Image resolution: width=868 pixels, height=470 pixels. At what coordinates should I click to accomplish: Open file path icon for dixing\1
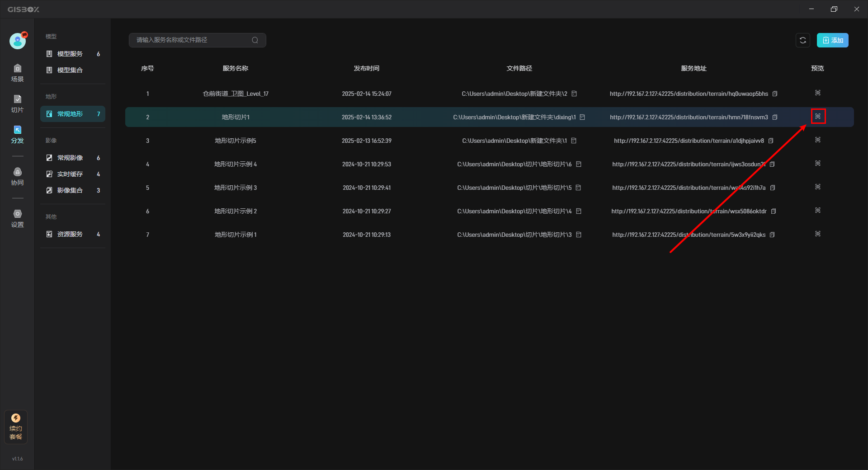[582, 117]
